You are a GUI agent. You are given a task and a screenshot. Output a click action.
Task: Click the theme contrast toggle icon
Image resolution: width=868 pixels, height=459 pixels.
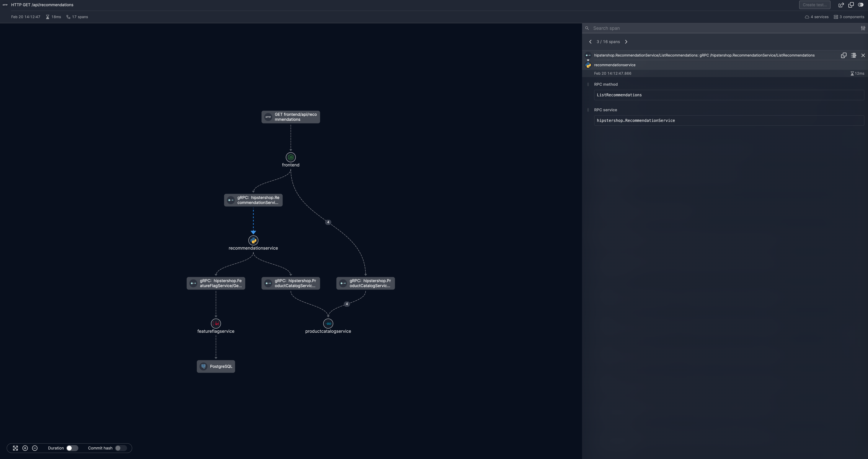click(x=861, y=5)
